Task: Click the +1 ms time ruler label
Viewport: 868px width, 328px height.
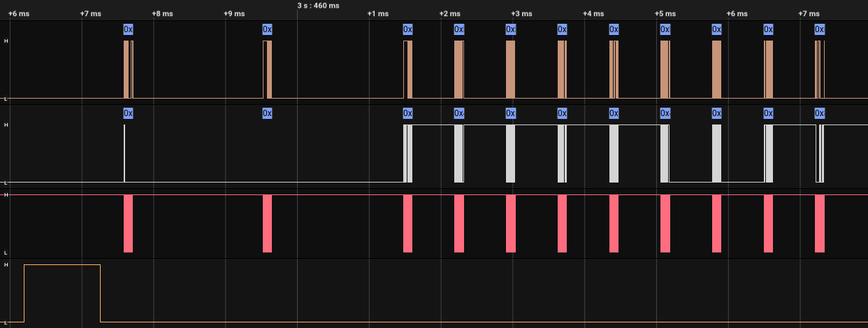Action: 378,14
